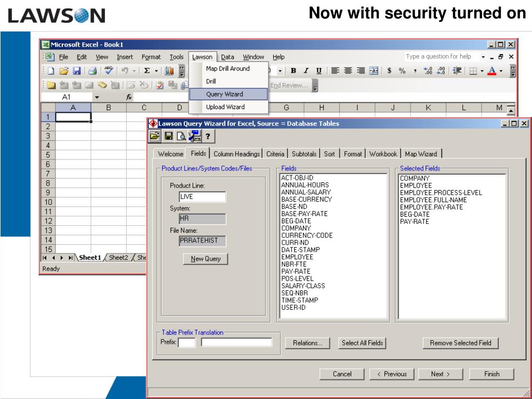This screenshot has height=399, width=532.
Task: Click the preview magnifier icon in Query Wizard
Action: pyautogui.click(x=181, y=137)
